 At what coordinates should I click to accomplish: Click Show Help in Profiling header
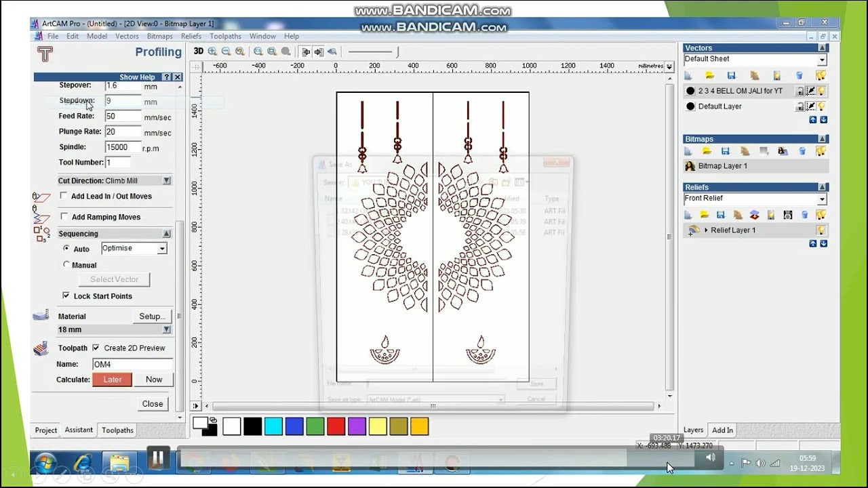coord(137,77)
